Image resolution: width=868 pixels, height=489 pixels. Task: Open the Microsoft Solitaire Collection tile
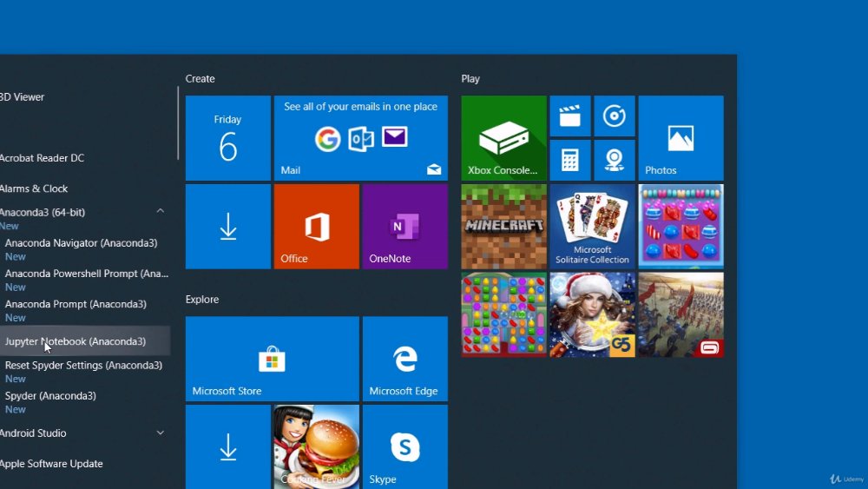coord(592,227)
